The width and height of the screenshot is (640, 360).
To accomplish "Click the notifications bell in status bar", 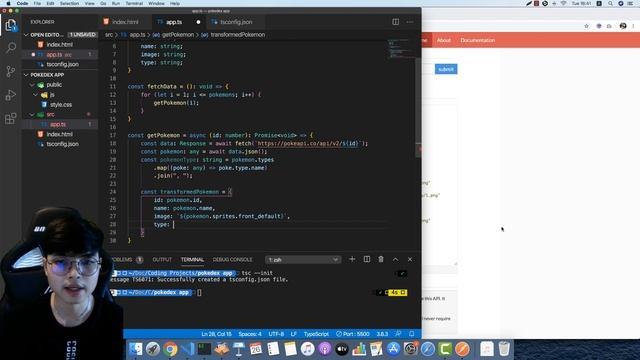I will coord(411,334).
